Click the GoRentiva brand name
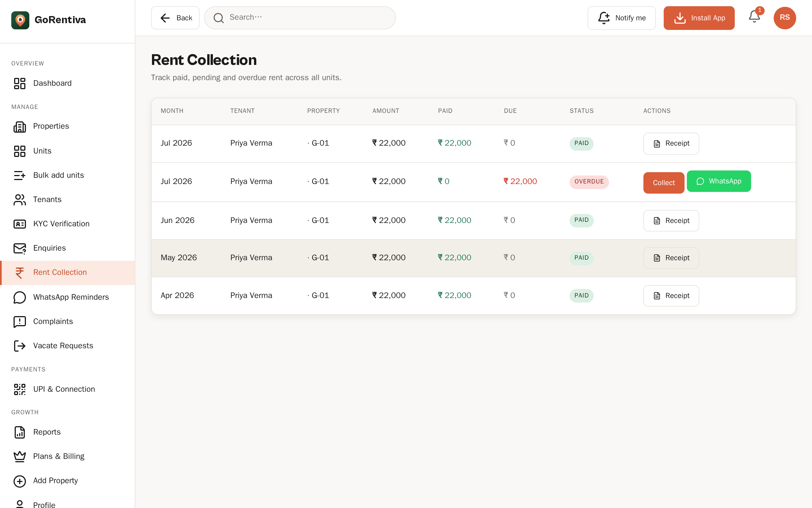The width and height of the screenshot is (812, 508). [60, 20]
